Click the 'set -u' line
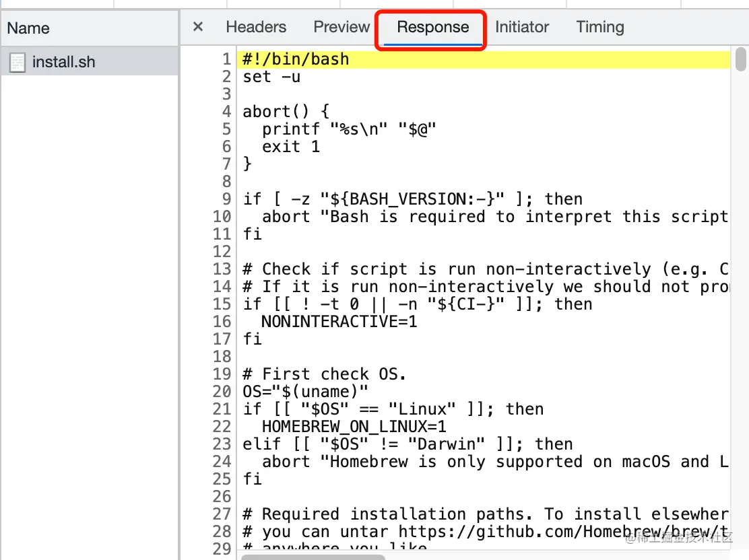This screenshot has width=749, height=560. click(x=271, y=77)
